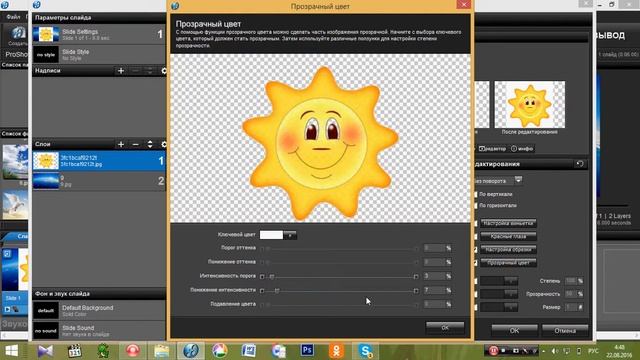Toggle left checkbox of intensity threshold slider

[262, 277]
